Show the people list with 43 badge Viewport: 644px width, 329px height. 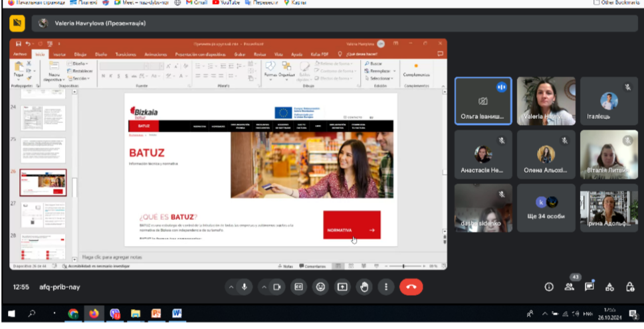[x=570, y=286]
